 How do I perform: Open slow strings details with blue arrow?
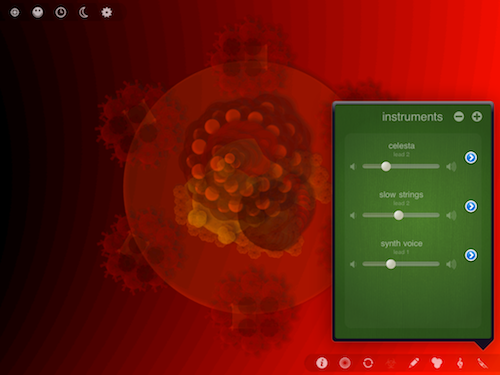click(471, 206)
